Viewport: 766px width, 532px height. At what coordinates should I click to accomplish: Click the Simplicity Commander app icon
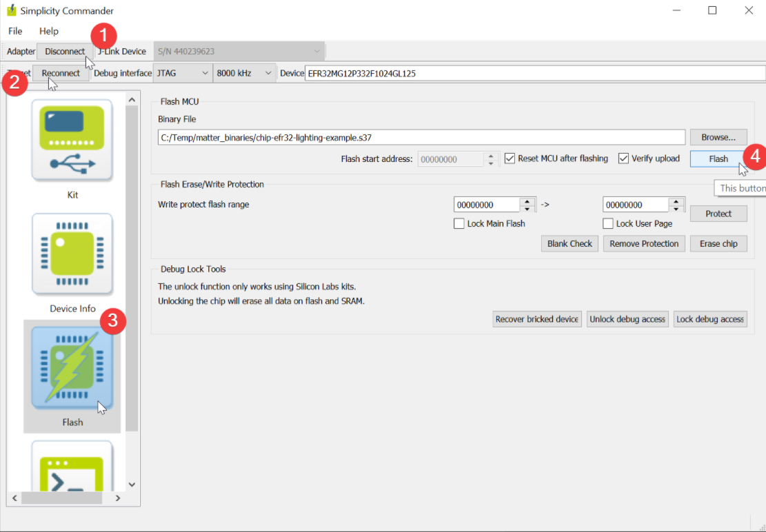pyautogui.click(x=11, y=10)
